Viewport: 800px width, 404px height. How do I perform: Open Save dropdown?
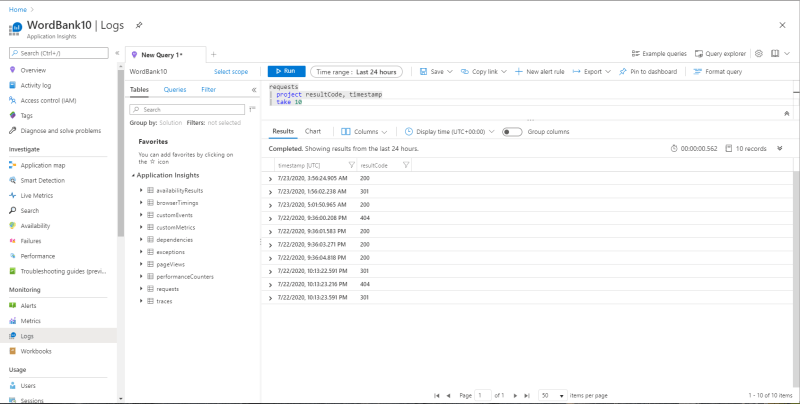coord(436,72)
